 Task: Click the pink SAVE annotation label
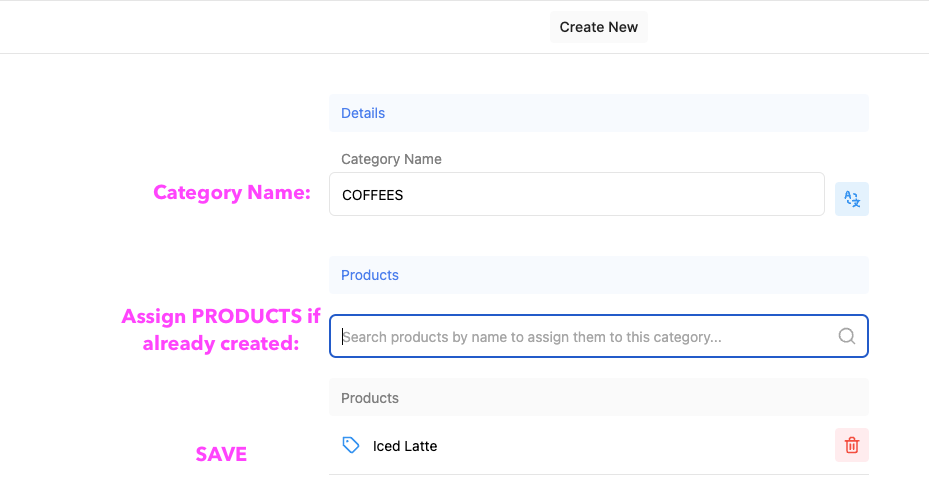[221, 454]
